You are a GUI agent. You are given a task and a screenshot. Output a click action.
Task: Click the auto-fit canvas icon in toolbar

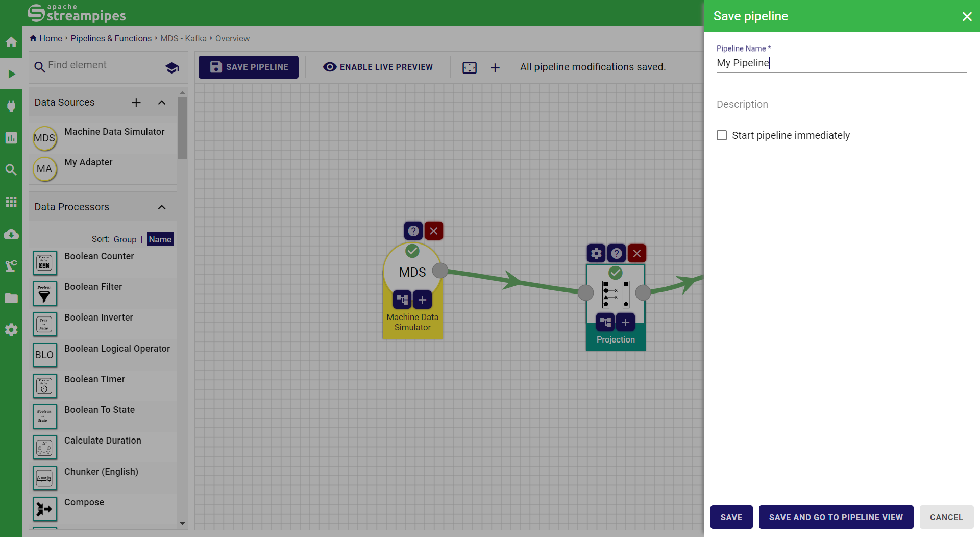coord(469,67)
